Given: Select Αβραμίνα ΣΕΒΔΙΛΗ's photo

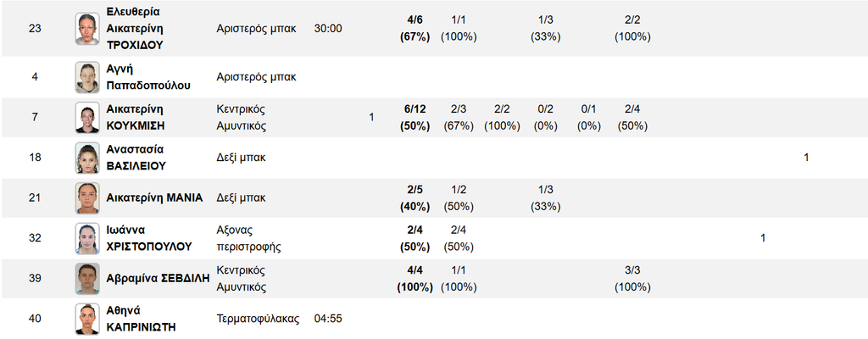Looking at the screenshot, I should coord(87,279).
